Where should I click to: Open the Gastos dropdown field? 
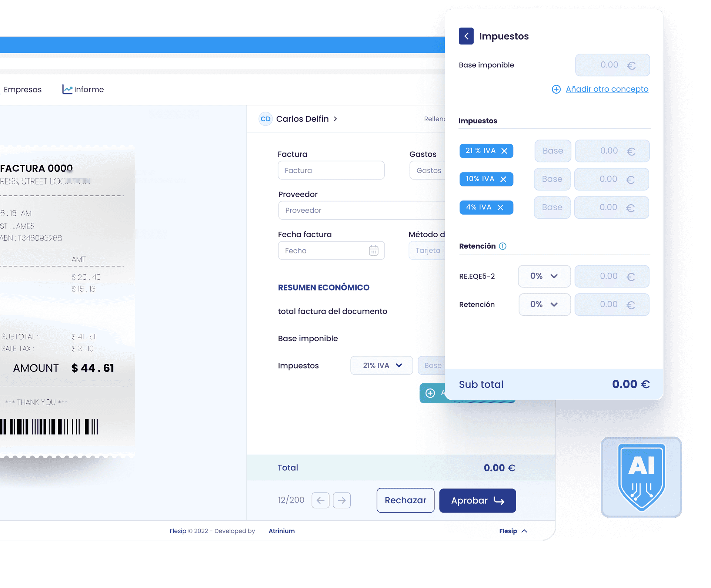pyautogui.click(x=427, y=170)
